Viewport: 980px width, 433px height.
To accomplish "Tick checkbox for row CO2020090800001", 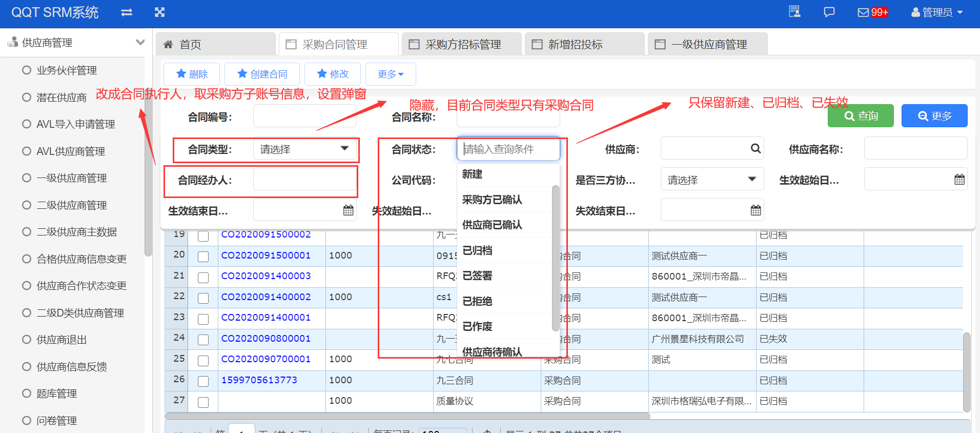I will click(203, 340).
